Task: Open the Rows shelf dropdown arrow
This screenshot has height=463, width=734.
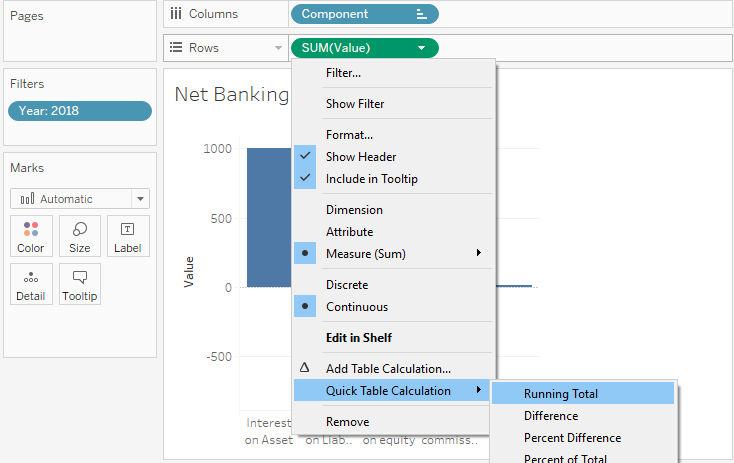Action: (279, 48)
